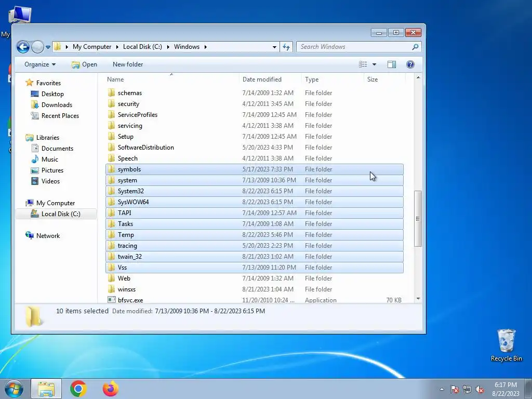Expand the view options dropdown arrow
The height and width of the screenshot is (399, 532).
click(374, 64)
